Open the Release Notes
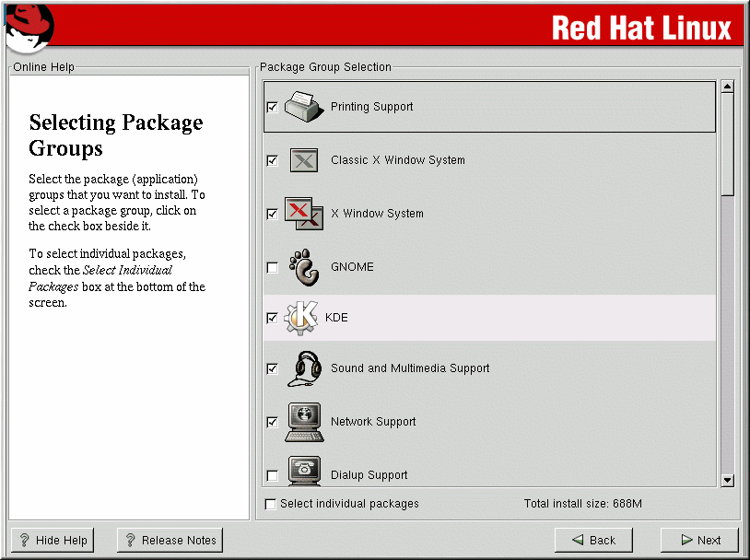Image resolution: width=750 pixels, height=560 pixels. (170, 540)
